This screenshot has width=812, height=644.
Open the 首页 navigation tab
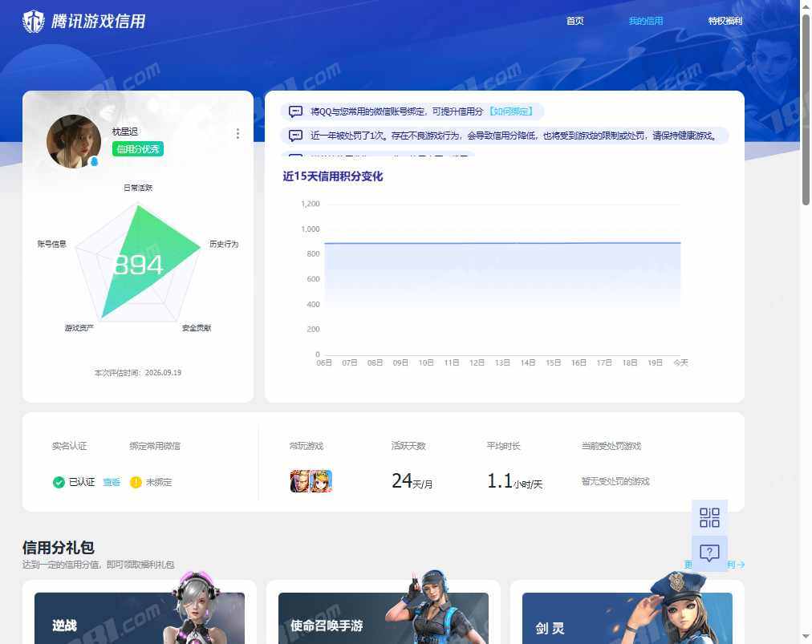[574, 21]
